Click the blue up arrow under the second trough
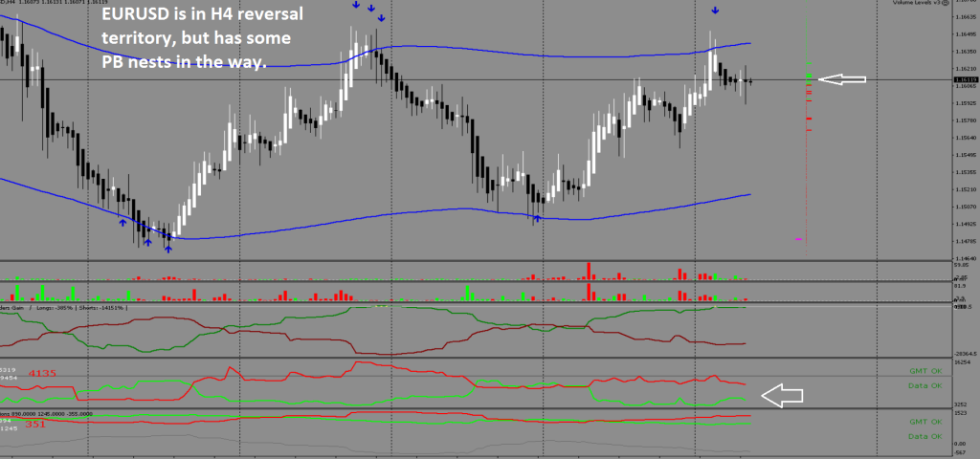Image resolution: width=980 pixels, height=459 pixels. click(x=537, y=219)
